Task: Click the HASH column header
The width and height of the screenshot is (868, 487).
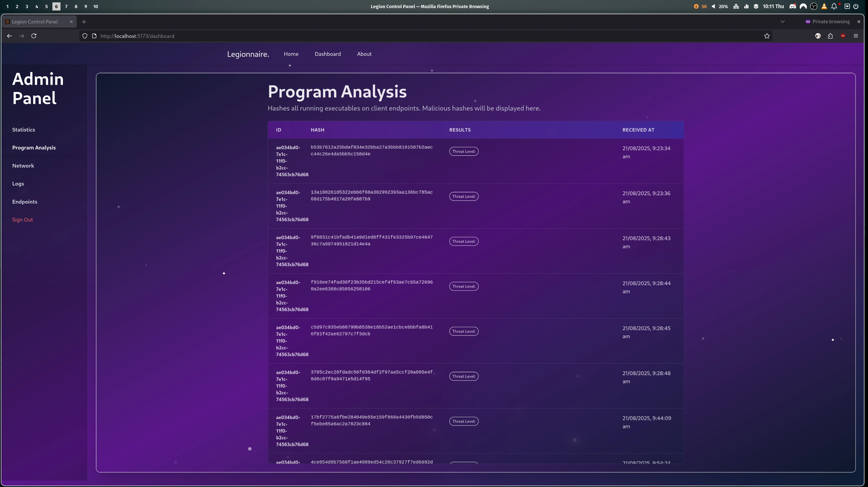Action: coord(318,130)
